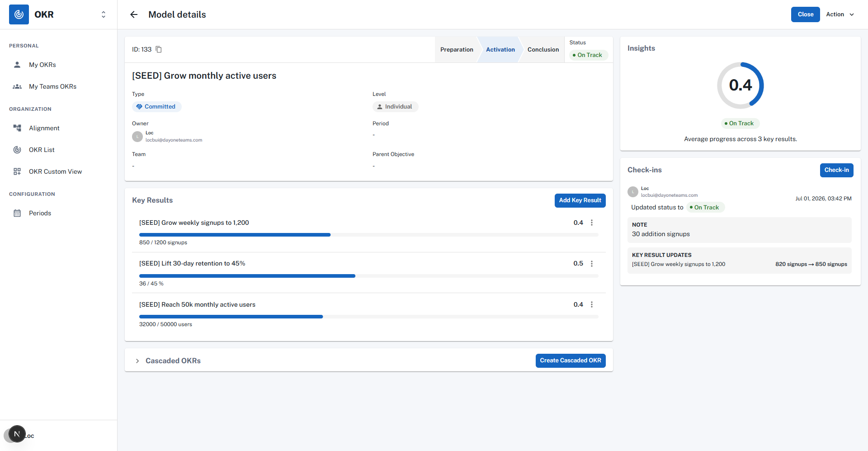Click Add Key Result button
The width and height of the screenshot is (868, 451).
coord(580,200)
